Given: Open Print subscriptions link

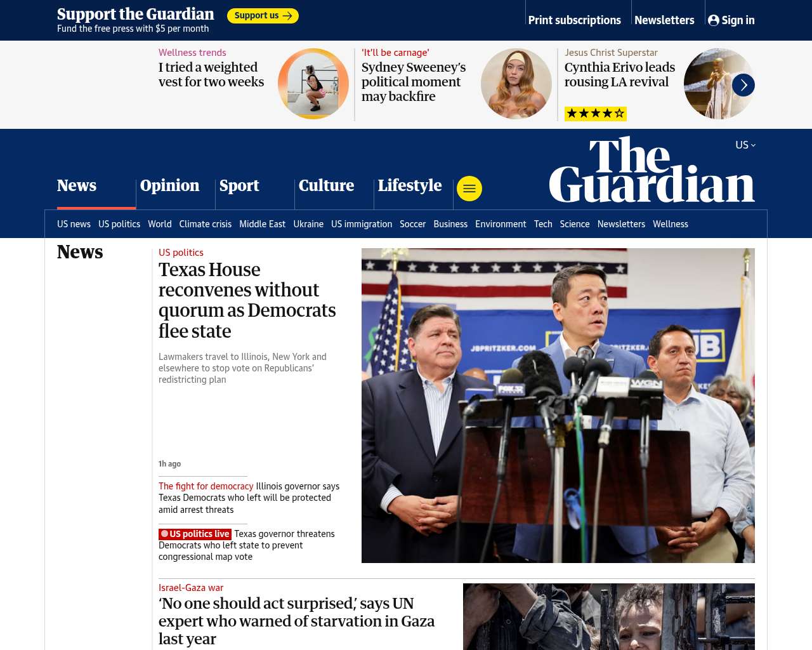Looking at the screenshot, I should pos(575,20).
